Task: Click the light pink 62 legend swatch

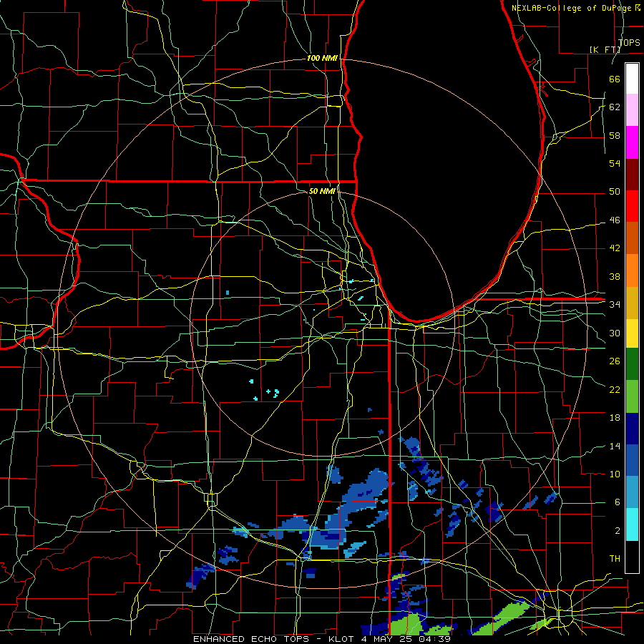Action: click(x=632, y=110)
